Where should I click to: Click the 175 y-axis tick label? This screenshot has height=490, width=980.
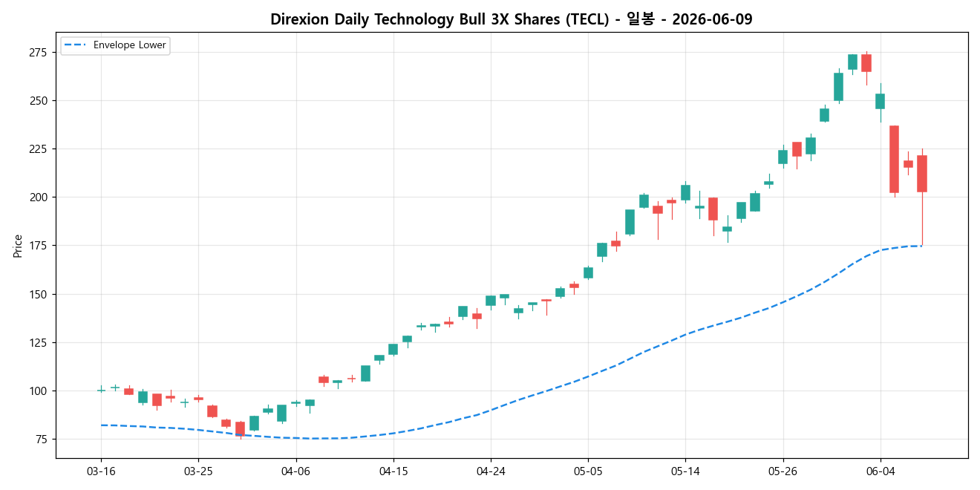39,246
